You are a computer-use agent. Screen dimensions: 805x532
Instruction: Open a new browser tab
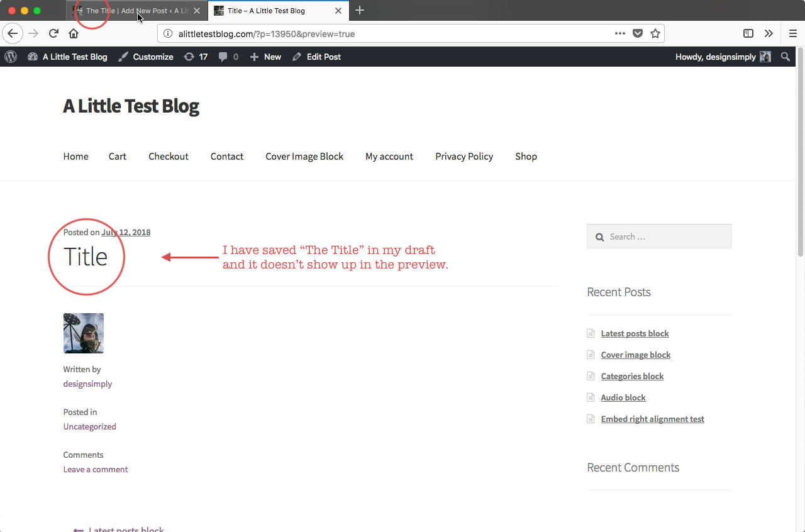pyautogui.click(x=360, y=10)
